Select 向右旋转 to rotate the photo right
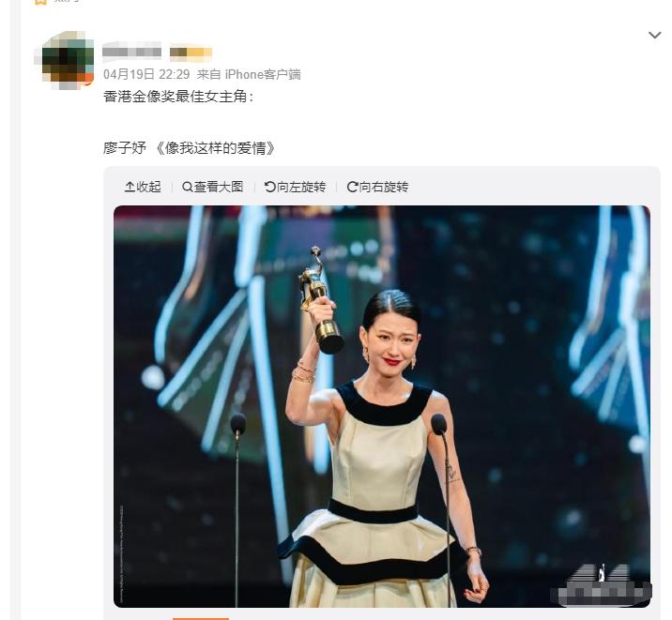Image resolution: width=672 pixels, height=620 pixels. pos(384,187)
